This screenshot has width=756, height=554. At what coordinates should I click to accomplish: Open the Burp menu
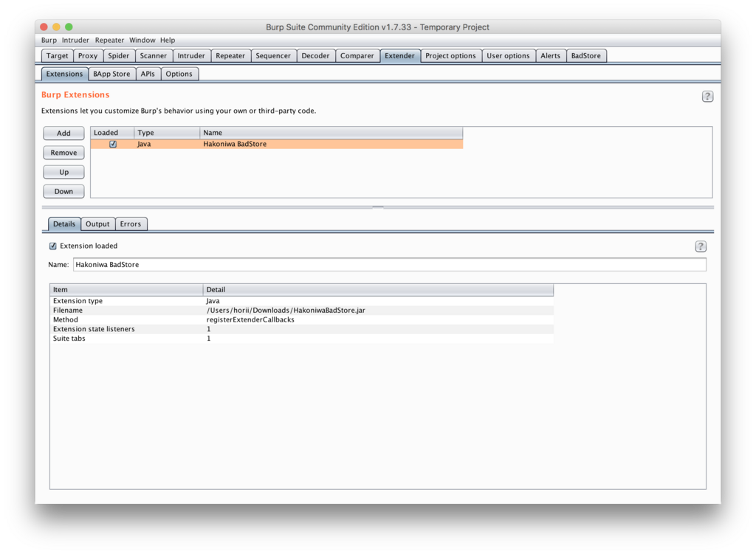tap(49, 41)
